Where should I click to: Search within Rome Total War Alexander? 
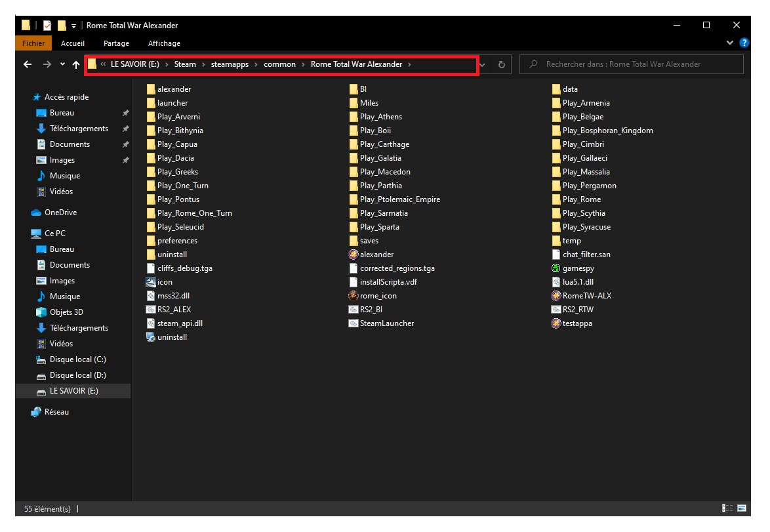631,64
